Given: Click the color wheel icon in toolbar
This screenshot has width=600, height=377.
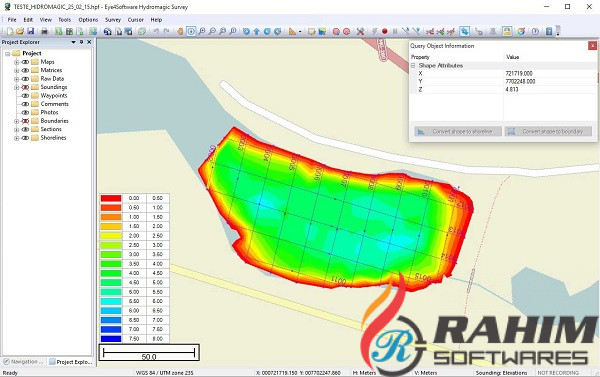Looking at the screenshot, I should (521, 31).
